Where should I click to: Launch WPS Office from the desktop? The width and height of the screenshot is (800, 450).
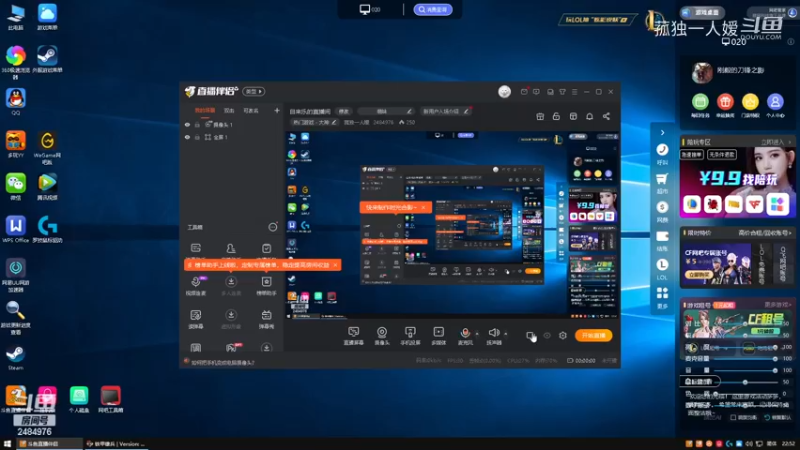[16, 229]
